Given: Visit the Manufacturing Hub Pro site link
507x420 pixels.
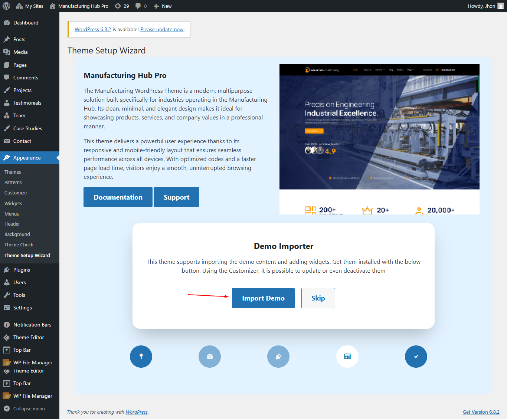Looking at the screenshot, I should point(79,6).
